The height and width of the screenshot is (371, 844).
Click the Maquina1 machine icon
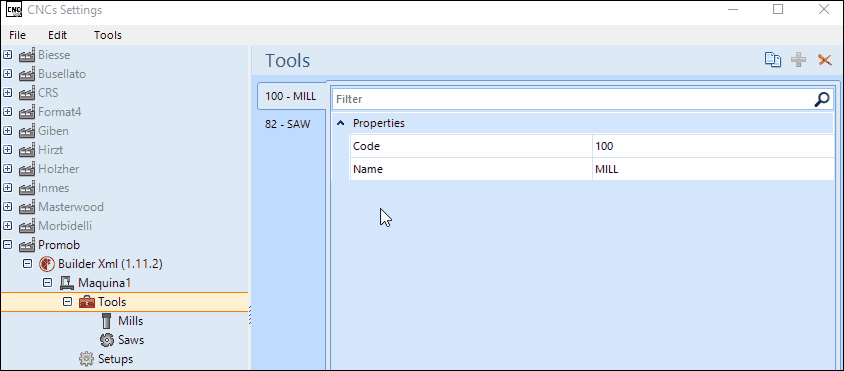tap(67, 283)
